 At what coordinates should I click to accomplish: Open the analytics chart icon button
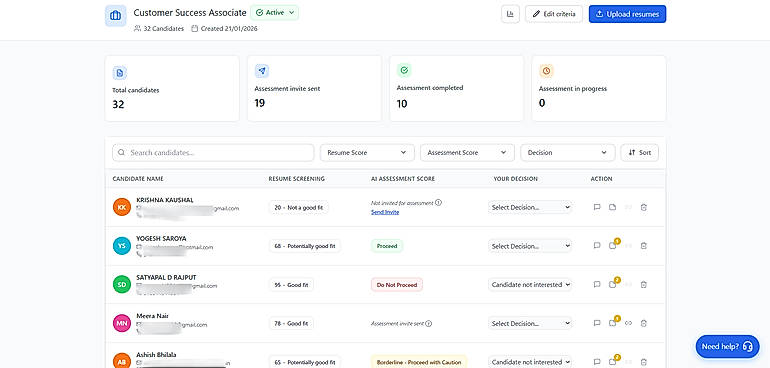click(x=510, y=14)
